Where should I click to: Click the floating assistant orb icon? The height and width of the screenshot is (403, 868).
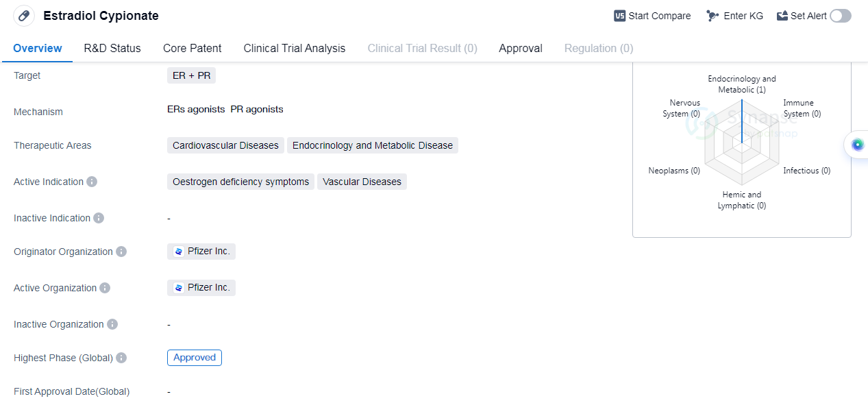click(x=857, y=145)
